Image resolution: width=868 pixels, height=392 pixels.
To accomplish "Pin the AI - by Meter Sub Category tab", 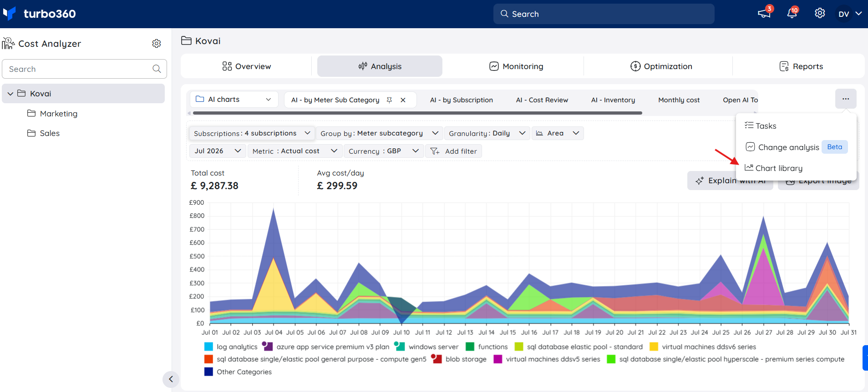I will click(389, 100).
